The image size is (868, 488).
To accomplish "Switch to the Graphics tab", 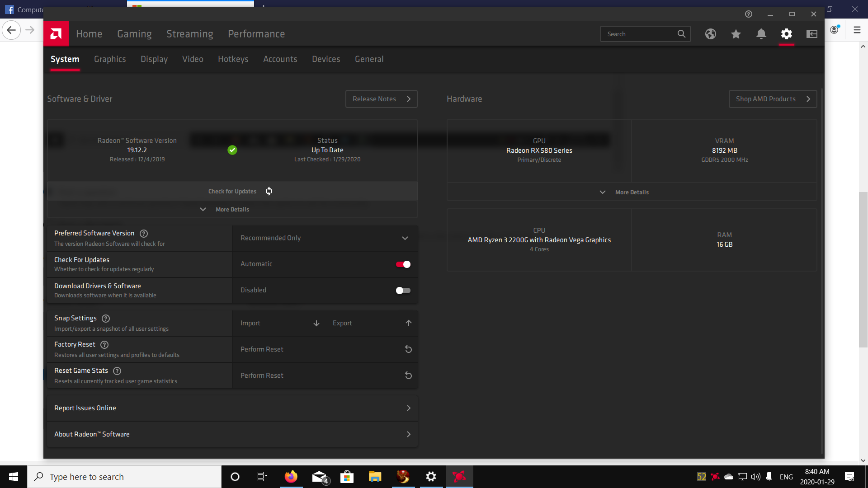I will (110, 59).
